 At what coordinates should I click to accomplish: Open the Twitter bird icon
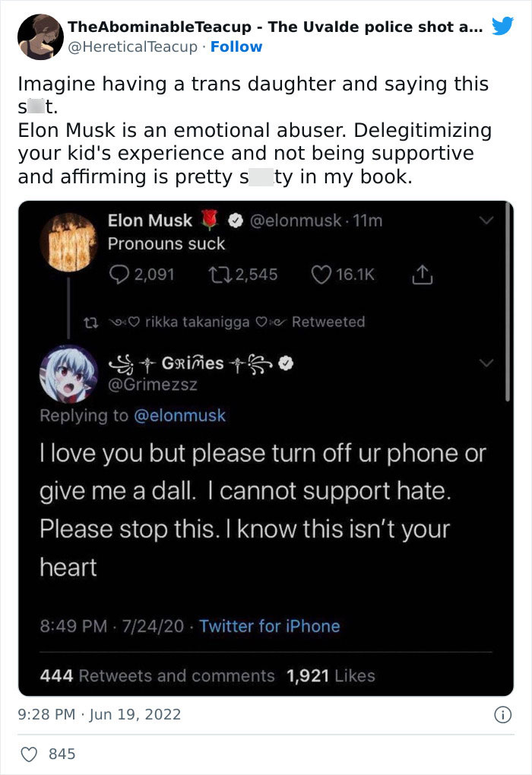(502, 26)
